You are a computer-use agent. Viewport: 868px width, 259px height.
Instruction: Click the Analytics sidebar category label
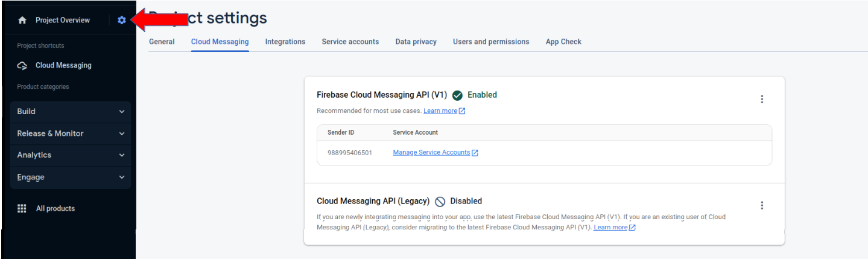coord(34,155)
